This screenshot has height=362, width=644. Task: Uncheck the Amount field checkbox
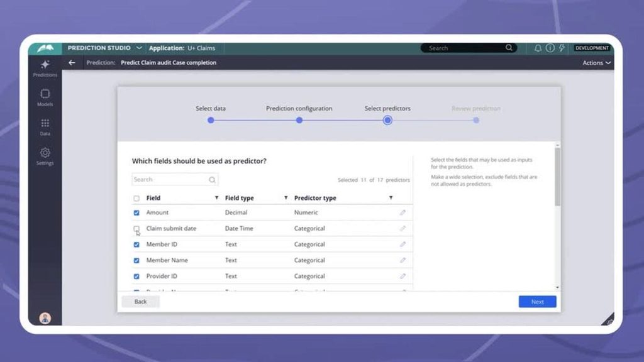click(x=136, y=212)
